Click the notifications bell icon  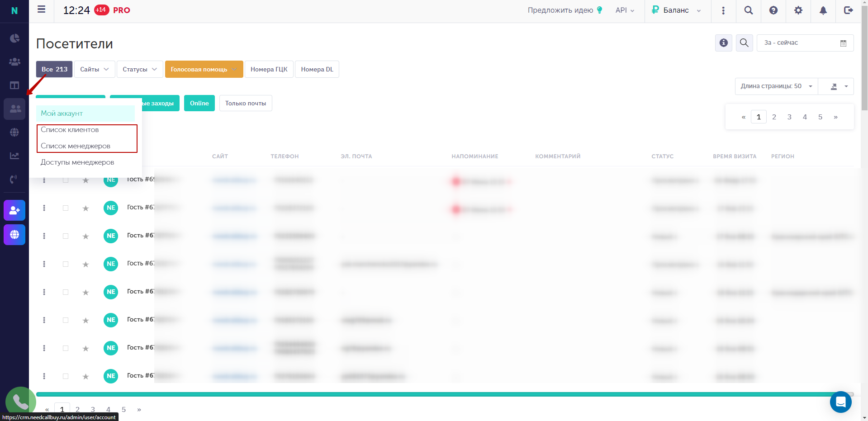(x=823, y=10)
